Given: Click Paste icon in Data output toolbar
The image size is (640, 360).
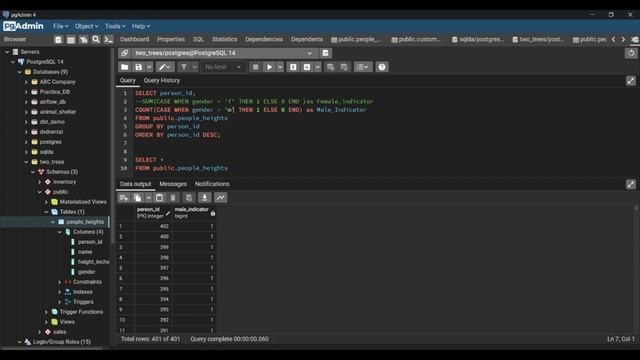Looking at the screenshot, I should click(159, 198).
